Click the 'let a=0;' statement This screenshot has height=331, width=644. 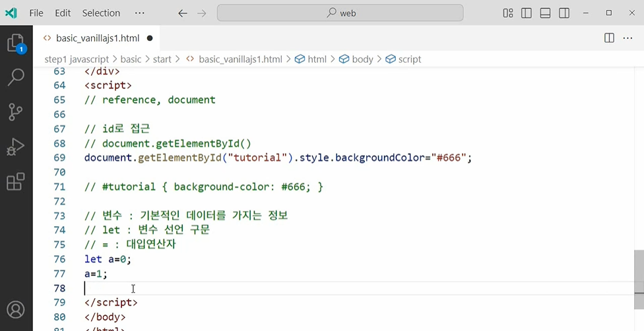pos(108,259)
